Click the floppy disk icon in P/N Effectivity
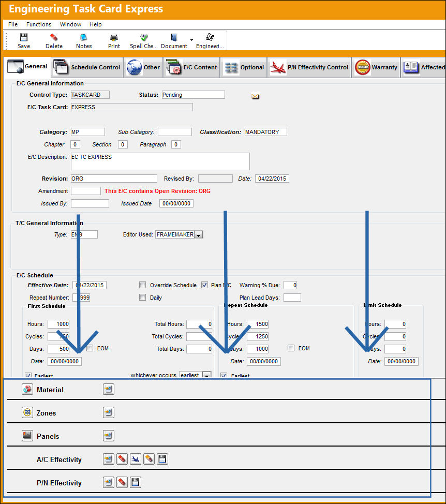This screenshot has height=504, width=446. click(136, 482)
